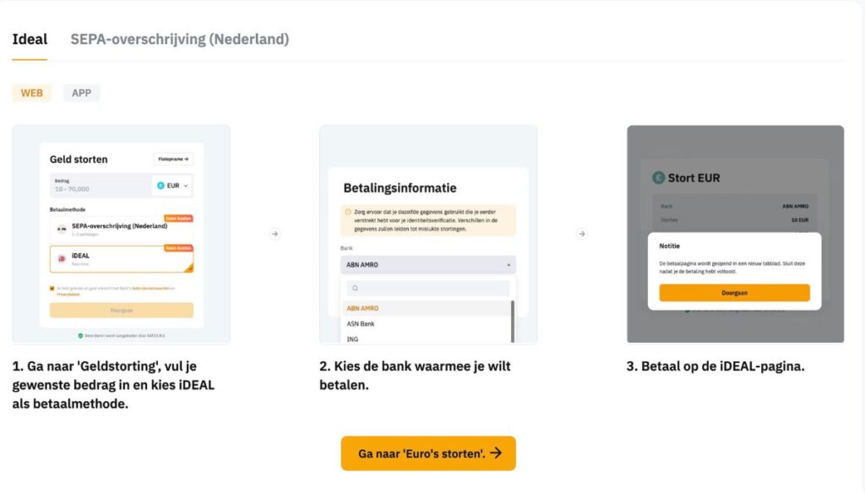Click the SEPA payment method icon
The height and width of the screenshot is (504, 865).
point(61,228)
